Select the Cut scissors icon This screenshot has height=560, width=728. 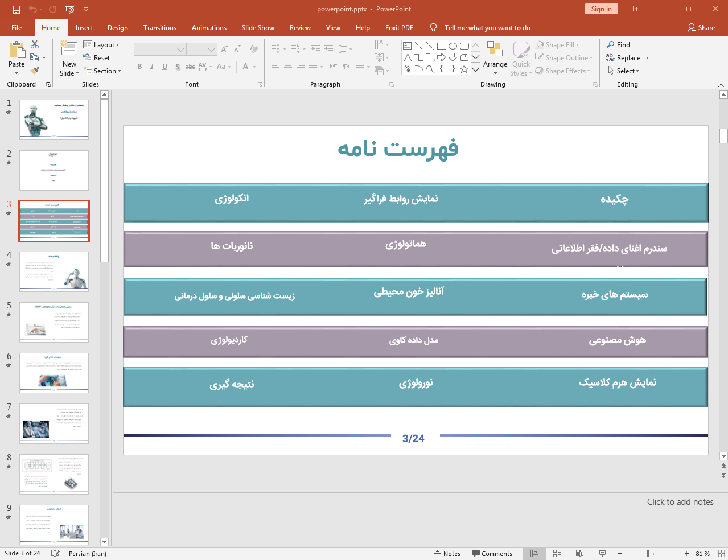[35, 44]
